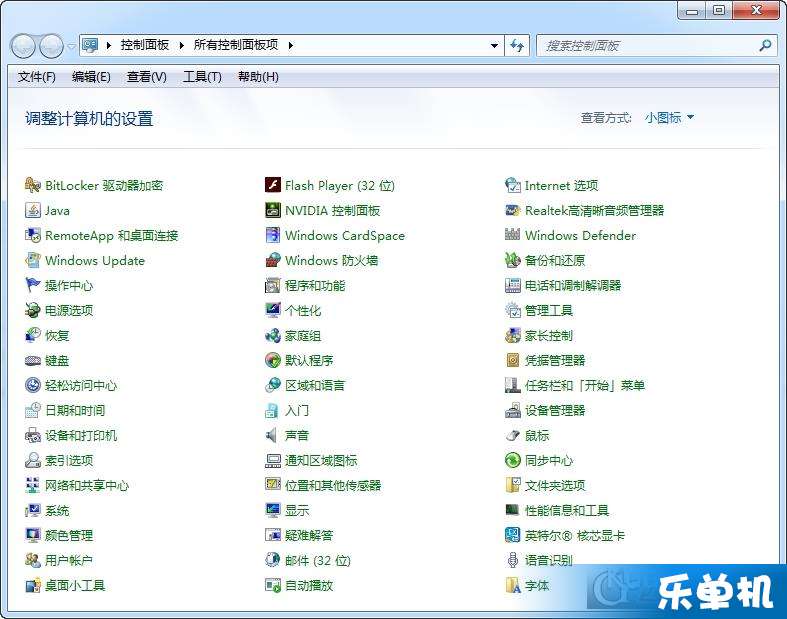Click the Realtek高清晰音频管理器 icon
Screen dimensions: 787x619
tap(512, 210)
